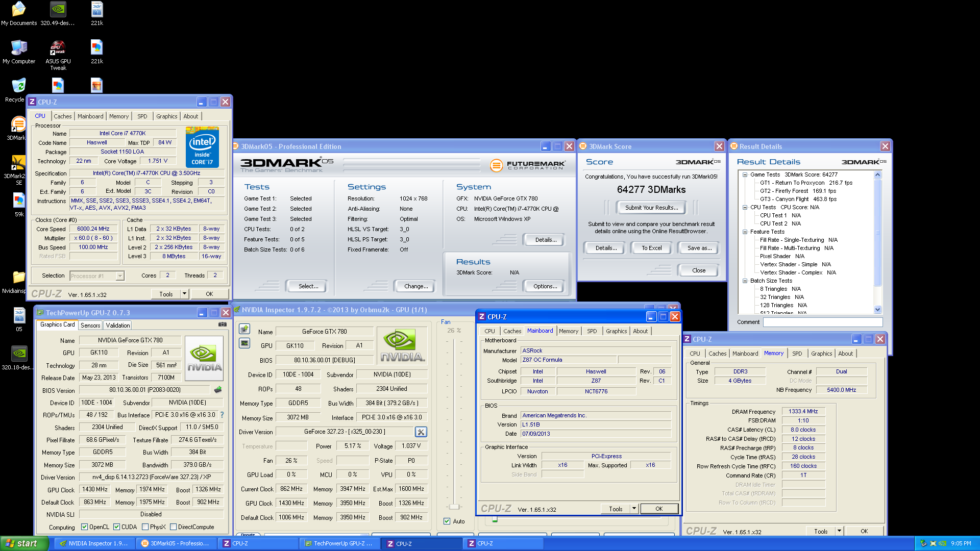Click the GPU-Z BIOS save chip icon

[218, 390]
